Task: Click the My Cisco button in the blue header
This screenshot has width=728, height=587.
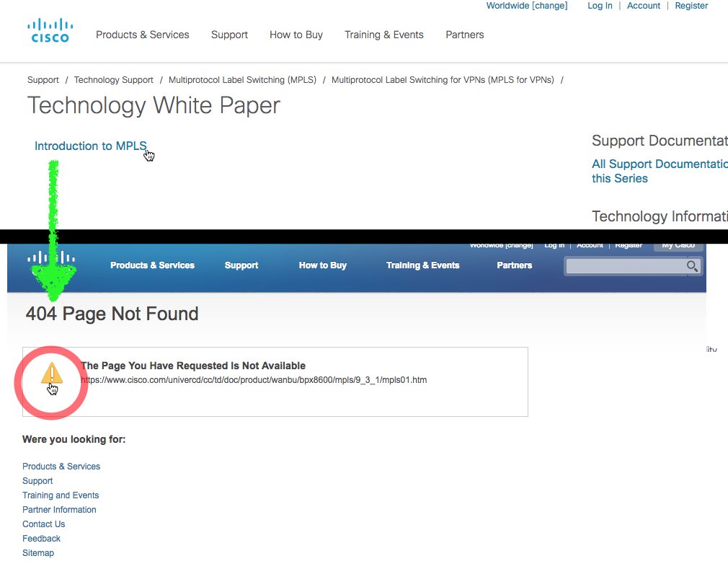Action: pos(678,246)
